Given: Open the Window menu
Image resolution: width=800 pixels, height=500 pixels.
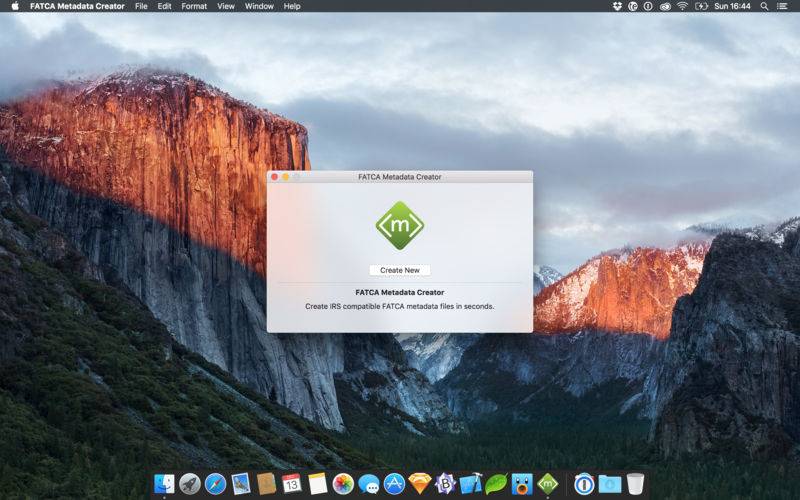Looking at the screenshot, I should coord(259,6).
